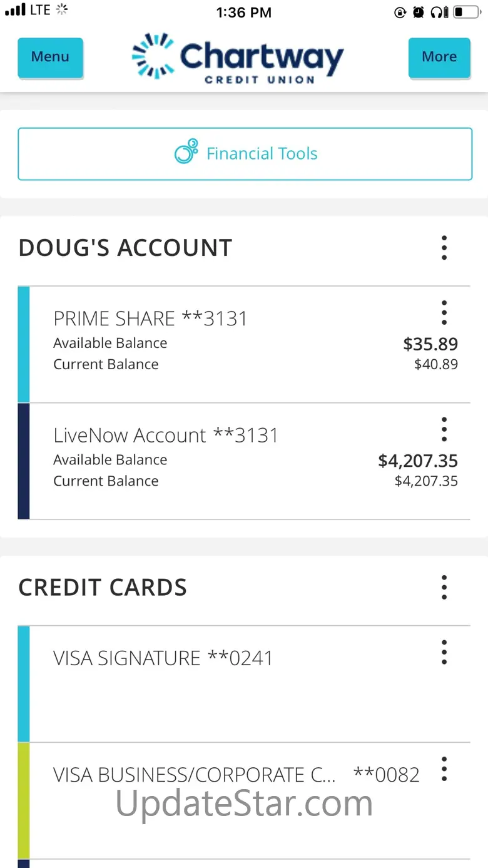Screen dimensions: 488x868
Task: Tap the Chartway Credit Union logo
Action: (x=238, y=58)
